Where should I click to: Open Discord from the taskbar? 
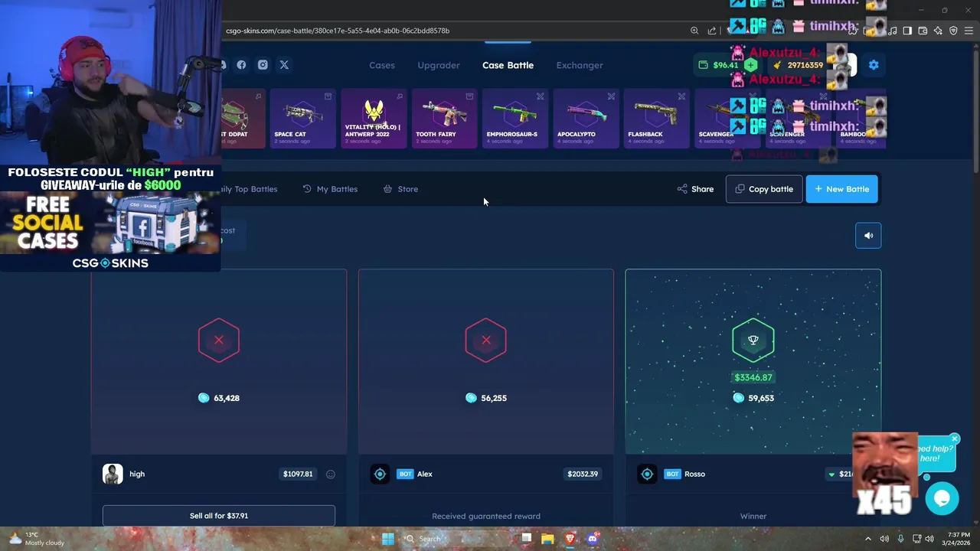(592, 539)
